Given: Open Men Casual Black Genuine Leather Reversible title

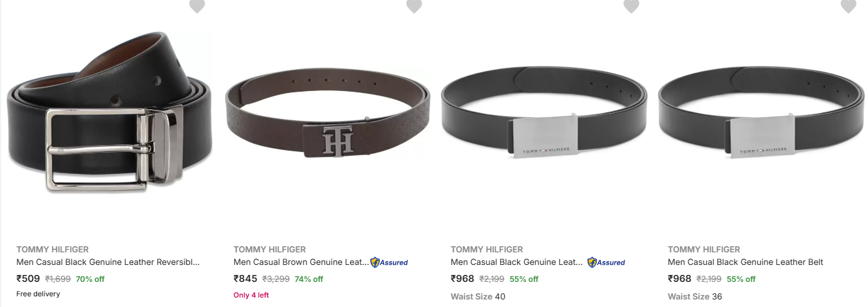Looking at the screenshot, I should 108,262.
